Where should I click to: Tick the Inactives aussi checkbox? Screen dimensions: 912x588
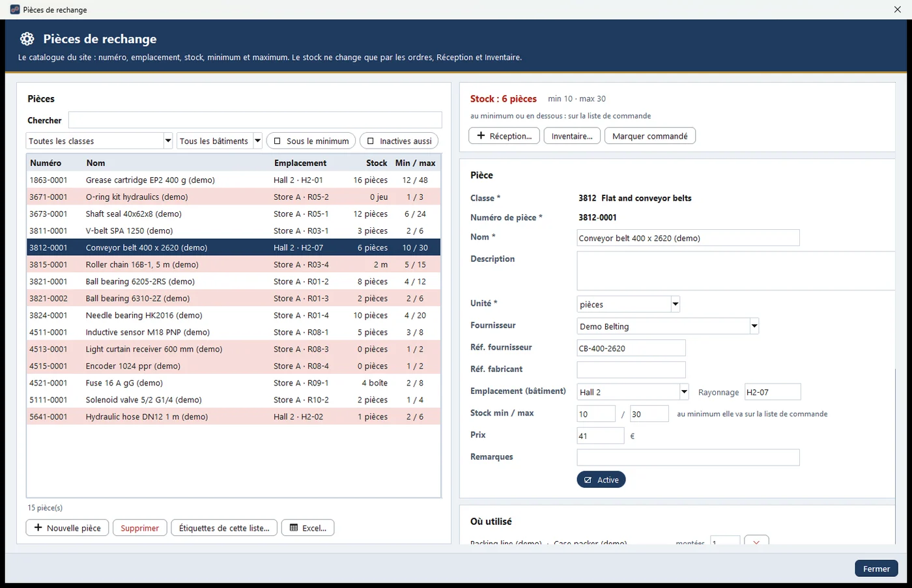coord(399,141)
